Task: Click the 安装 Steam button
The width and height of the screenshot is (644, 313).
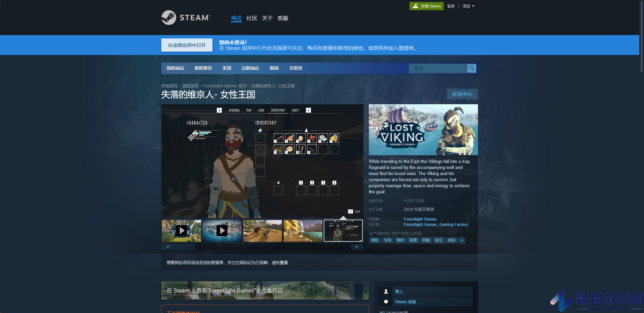Action: coord(426,6)
